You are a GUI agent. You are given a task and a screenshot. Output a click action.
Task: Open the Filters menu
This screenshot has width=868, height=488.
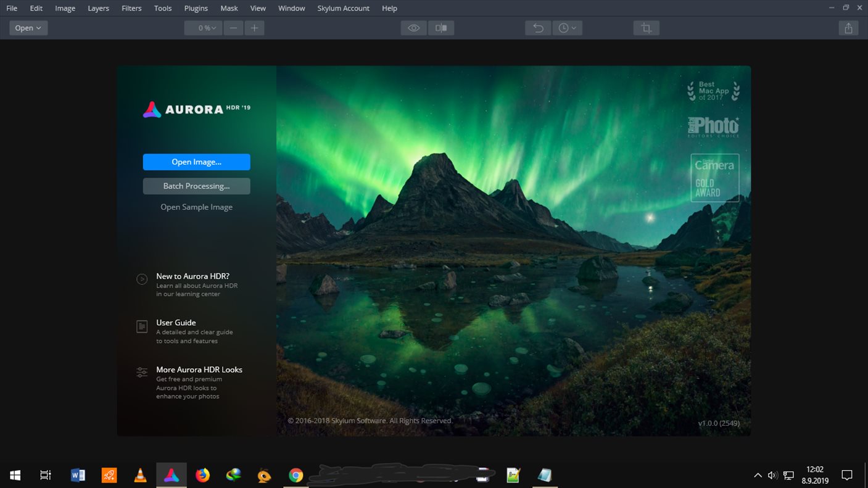point(131,8)
